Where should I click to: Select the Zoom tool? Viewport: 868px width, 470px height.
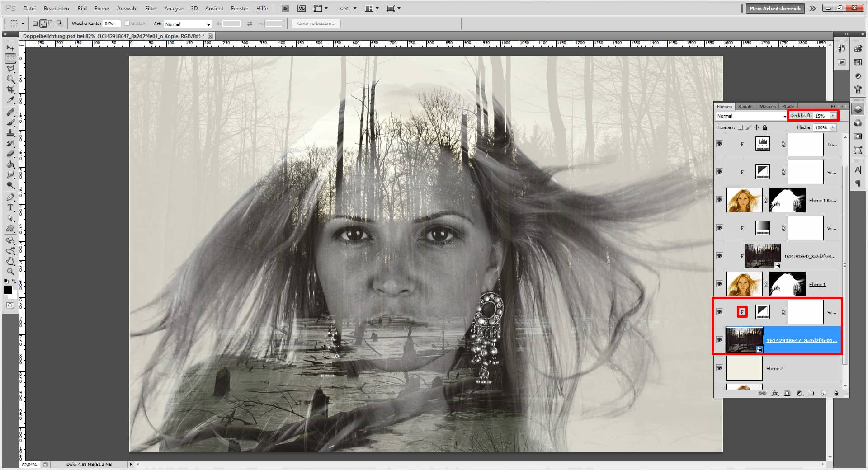[x=10, y=272]
